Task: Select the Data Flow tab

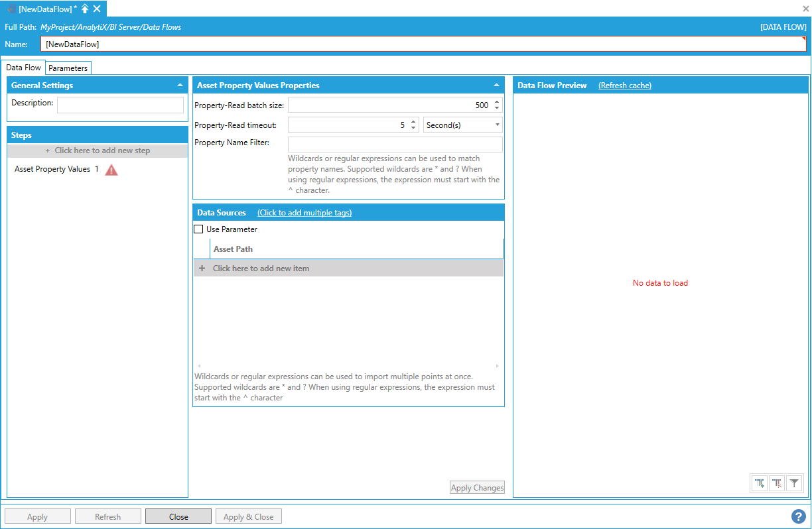Action: pos(23,68)
